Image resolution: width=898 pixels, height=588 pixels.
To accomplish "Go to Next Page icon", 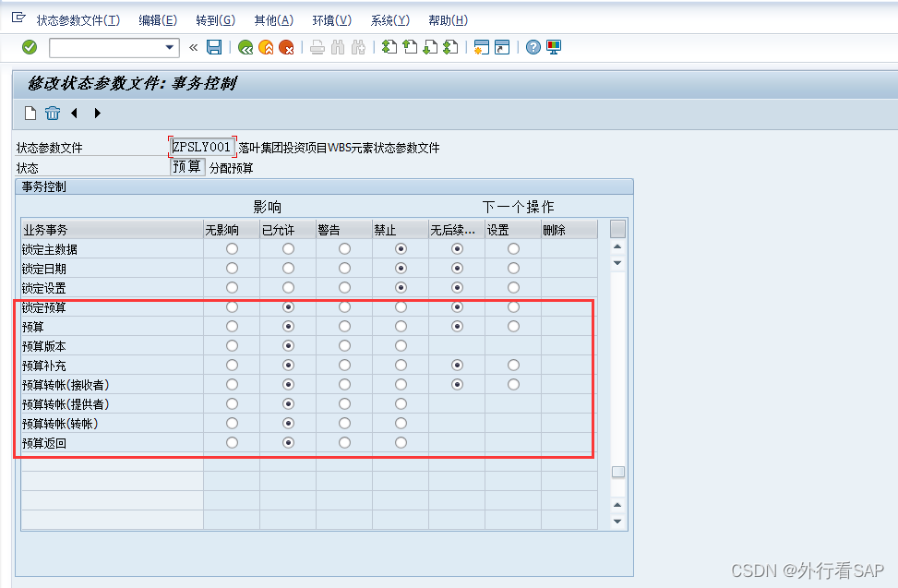I will 430,47.
